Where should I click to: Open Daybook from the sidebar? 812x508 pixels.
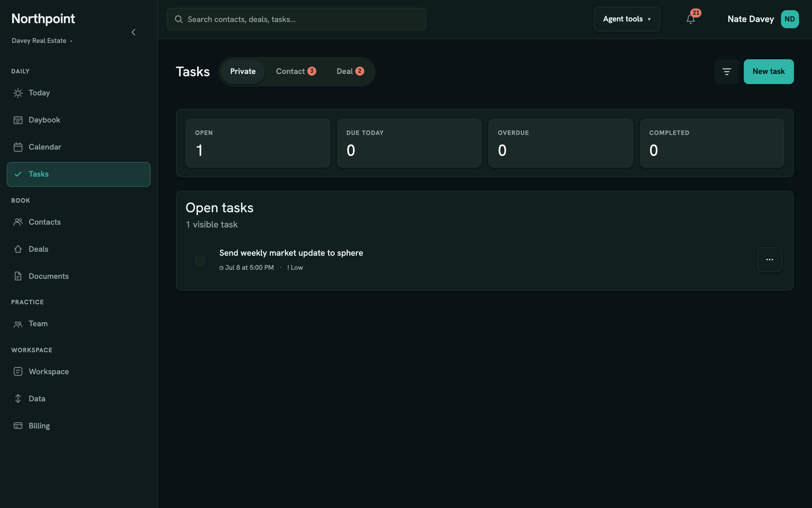click(78, 120)
